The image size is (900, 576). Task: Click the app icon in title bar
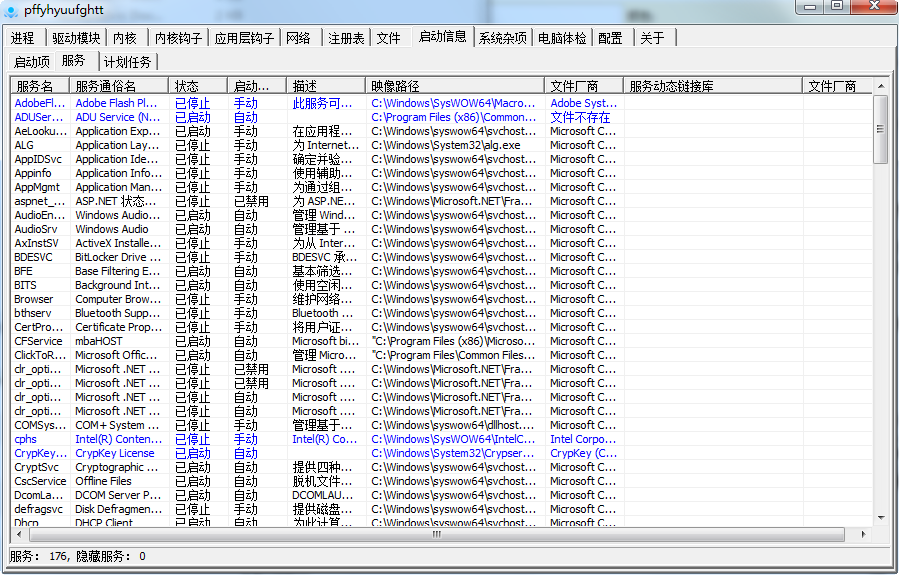tap(11, 9)
